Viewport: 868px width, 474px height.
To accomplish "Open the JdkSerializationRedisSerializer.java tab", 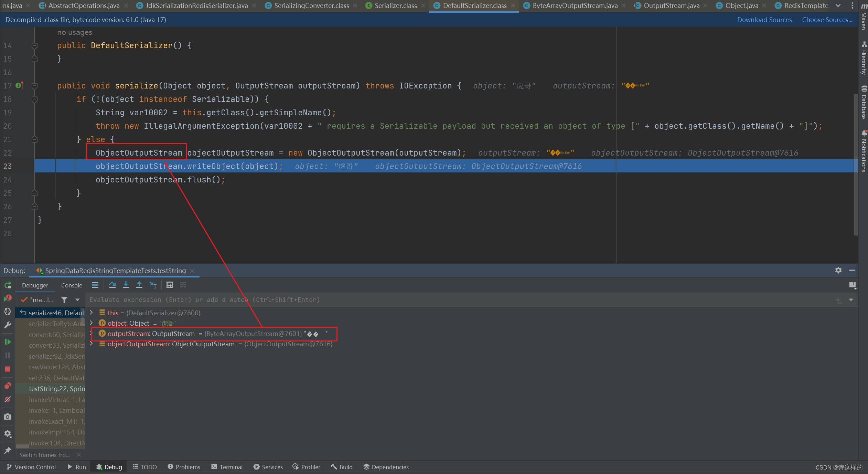I will pos(196,6).
